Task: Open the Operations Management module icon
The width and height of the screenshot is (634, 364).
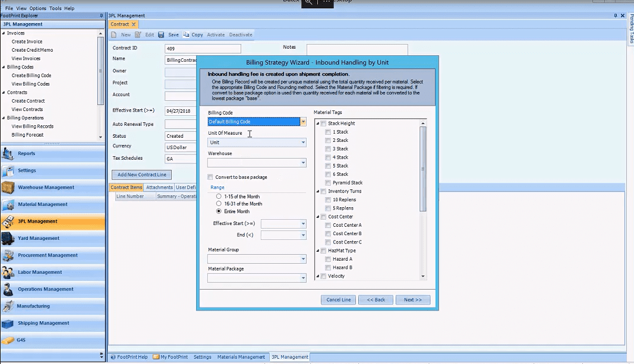Action: [8, 289]
